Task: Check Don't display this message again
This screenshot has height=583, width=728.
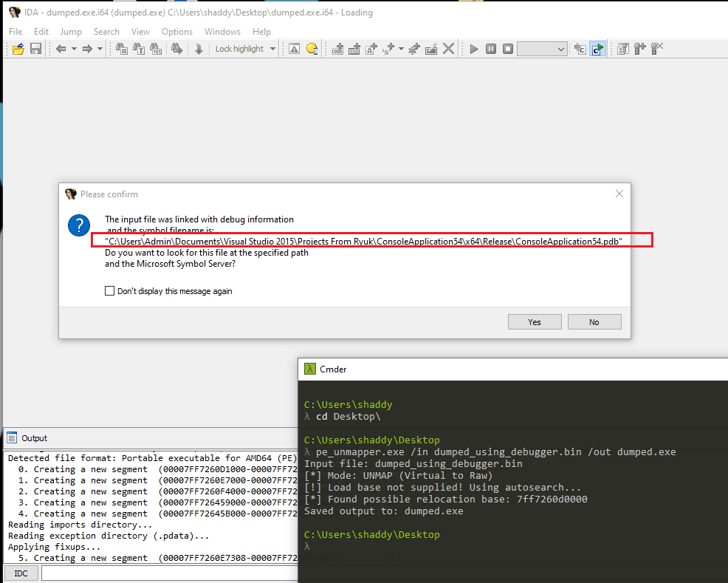Action: 109,291
